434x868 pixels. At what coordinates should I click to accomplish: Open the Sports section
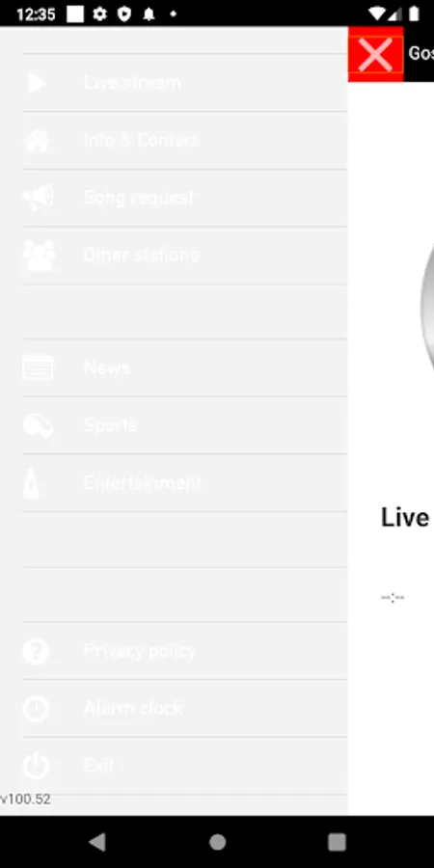tap(185, 425)
